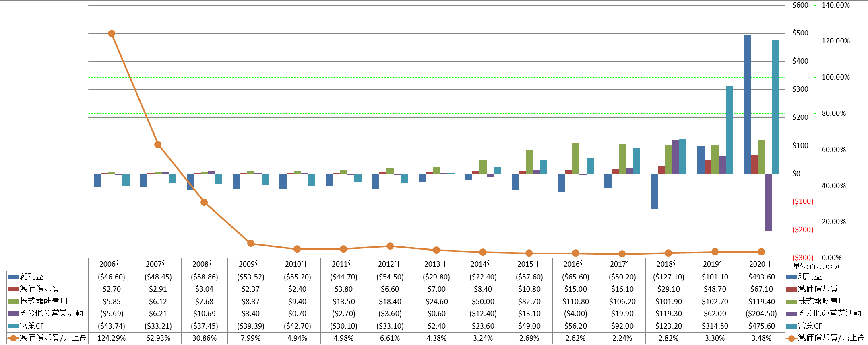The height and width of the screenshot is (345, 868).
Task: Click the 純利益 blue swatch in right legend
Action: click(x=791, y=277)
